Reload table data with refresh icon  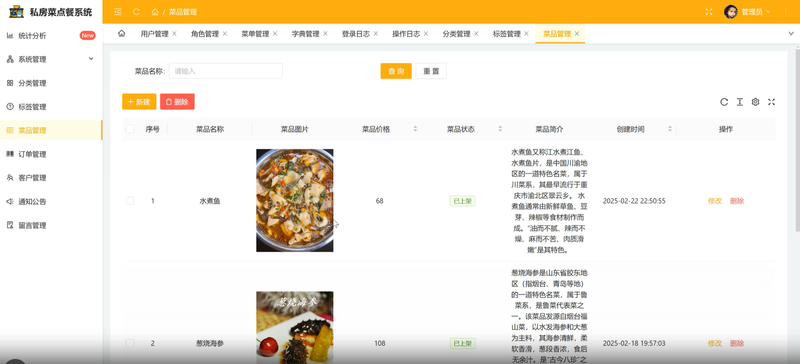[x=723, y=102]
